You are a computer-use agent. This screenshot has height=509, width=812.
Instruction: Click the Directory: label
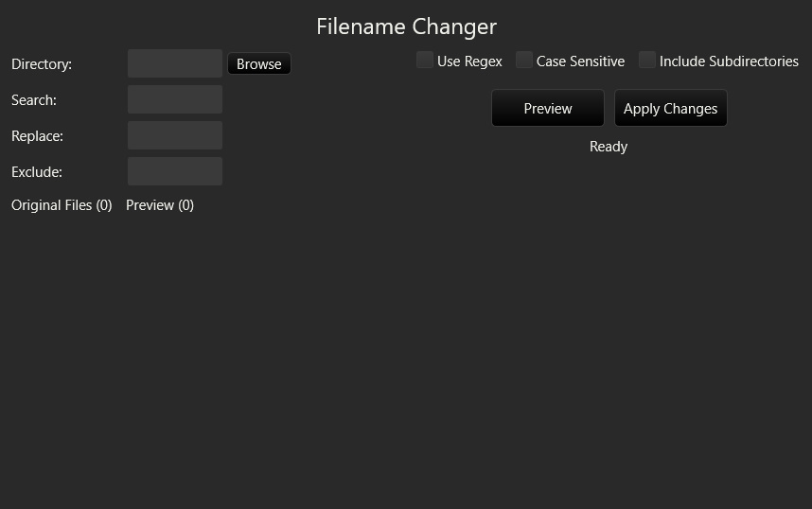point(42,64)
